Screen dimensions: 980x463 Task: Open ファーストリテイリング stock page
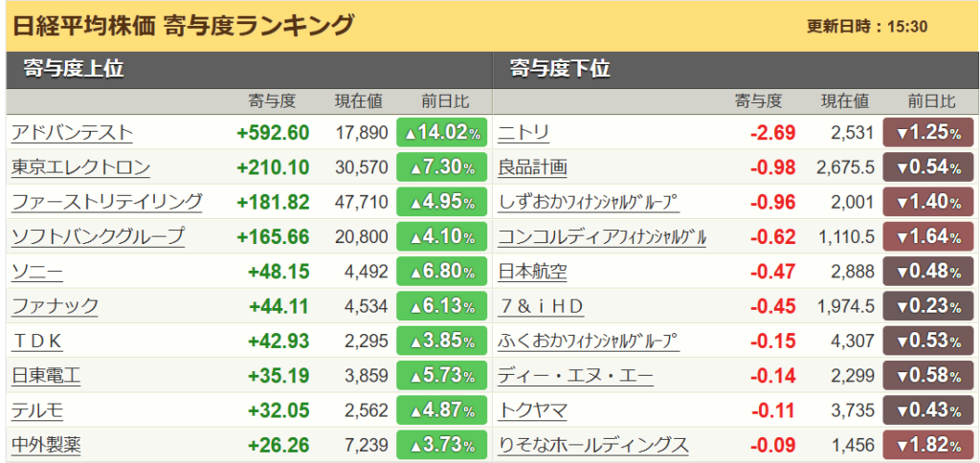click(x=106, y=202)
